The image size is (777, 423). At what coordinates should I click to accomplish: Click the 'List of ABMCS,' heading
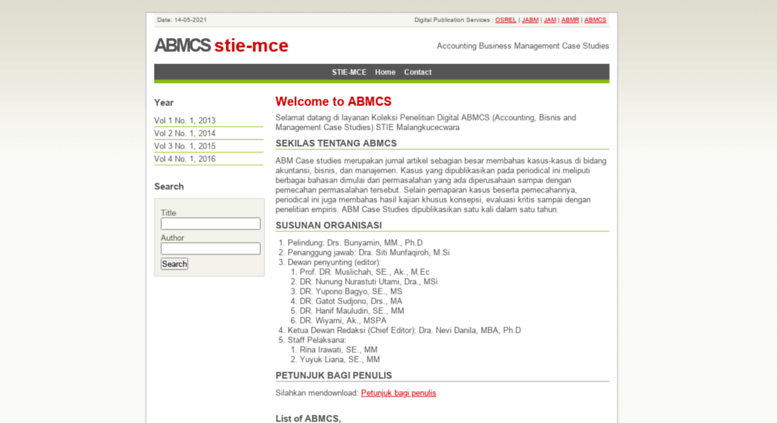coord(308,419)
